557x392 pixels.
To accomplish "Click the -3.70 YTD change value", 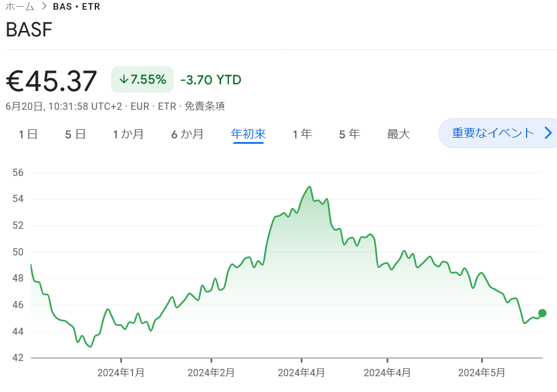I will tap(209, 79).
